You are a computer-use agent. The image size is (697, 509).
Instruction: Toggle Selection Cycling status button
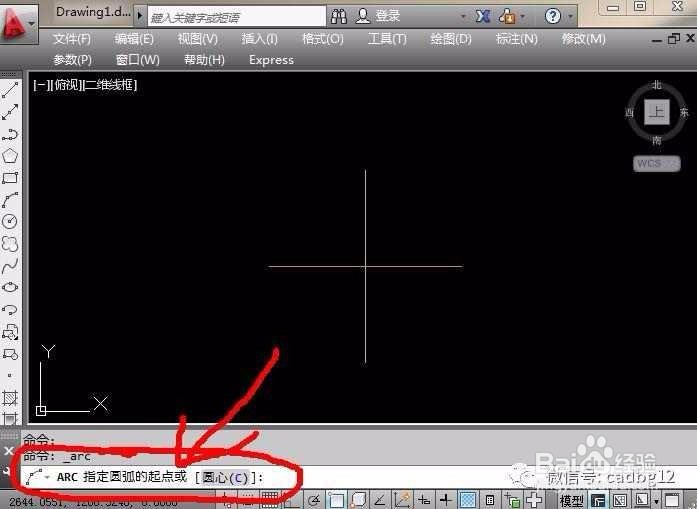[511, 501]
